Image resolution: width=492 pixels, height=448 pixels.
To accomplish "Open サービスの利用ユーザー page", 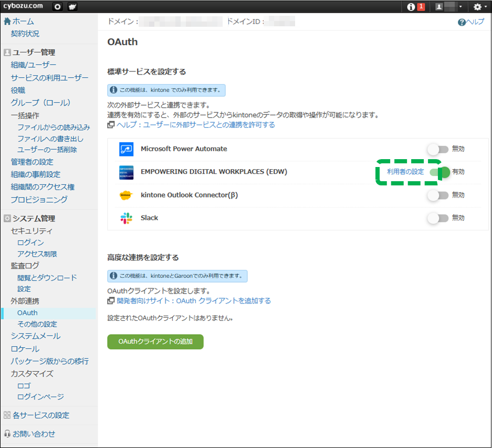I will click(49, 78).
